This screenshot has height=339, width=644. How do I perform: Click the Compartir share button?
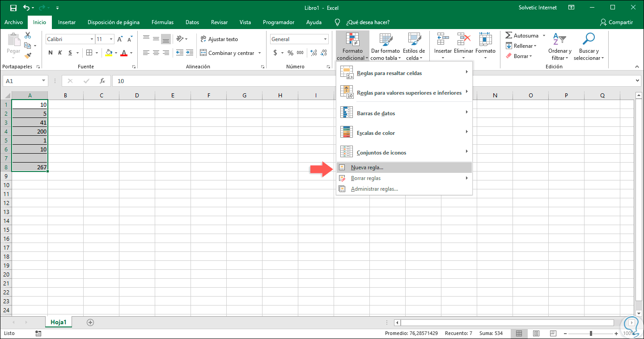click(x=617, y=22)
